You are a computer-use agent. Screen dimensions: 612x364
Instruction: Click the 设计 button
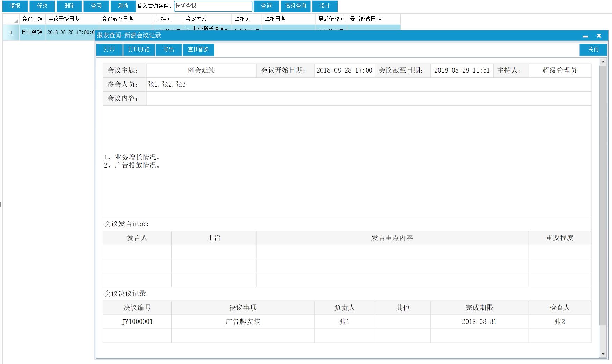click(x=325, y=6)
